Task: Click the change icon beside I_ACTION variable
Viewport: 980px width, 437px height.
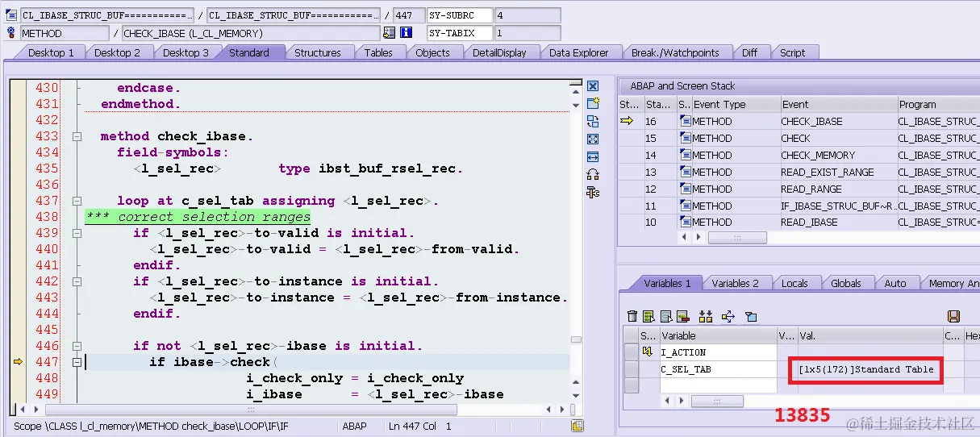Action: coord(647,352)
